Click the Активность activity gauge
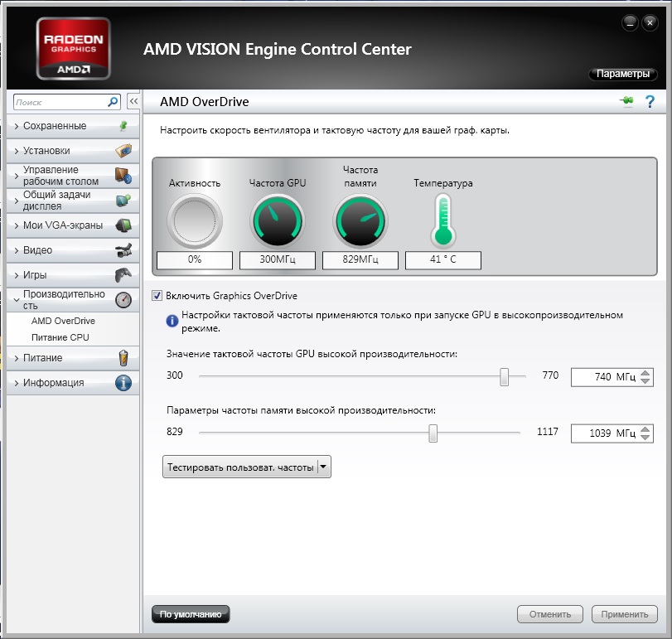Image resolution: width=672 pixels, height=639 pixels. pyautogui.click(x=195, y=220)
